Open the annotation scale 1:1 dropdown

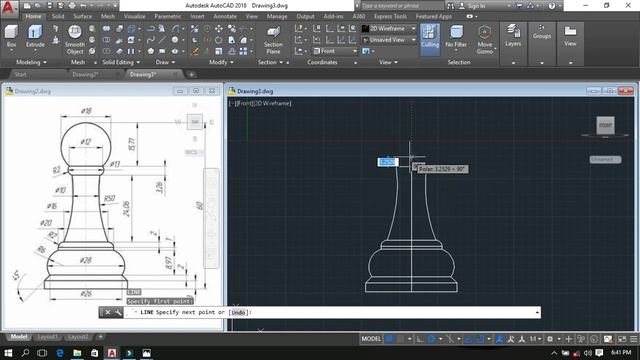[x=535, y=339]
